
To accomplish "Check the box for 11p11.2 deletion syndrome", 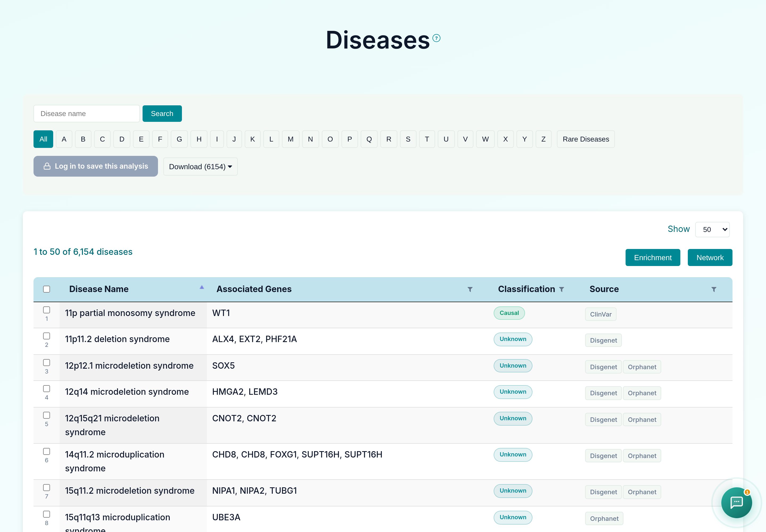I will pyautogui.click(x=47, y=336).
